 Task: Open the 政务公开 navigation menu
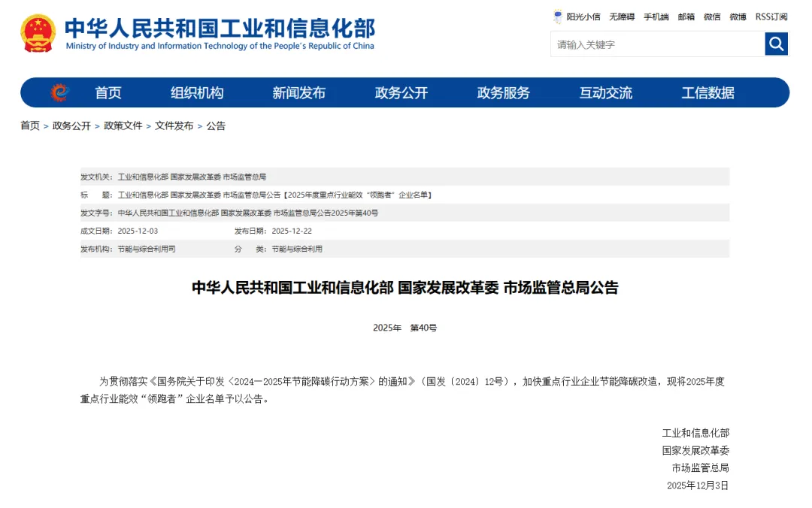401,92
